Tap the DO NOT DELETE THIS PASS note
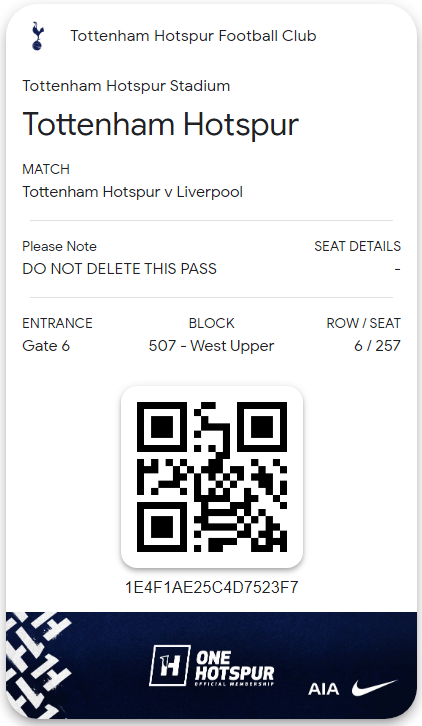Viewport: 422px width, 726px height. (x=120, y=269)
